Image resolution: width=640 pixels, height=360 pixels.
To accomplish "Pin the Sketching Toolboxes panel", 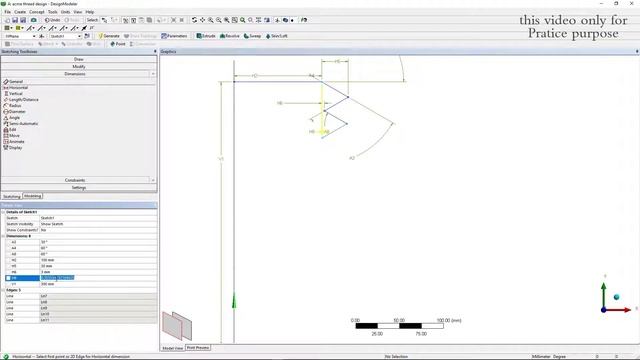I will tap(155, 51).
